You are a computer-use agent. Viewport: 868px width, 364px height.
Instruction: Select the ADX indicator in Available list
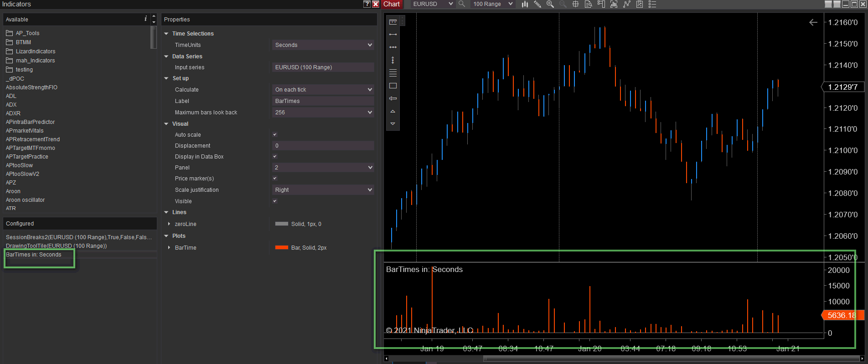11,105
